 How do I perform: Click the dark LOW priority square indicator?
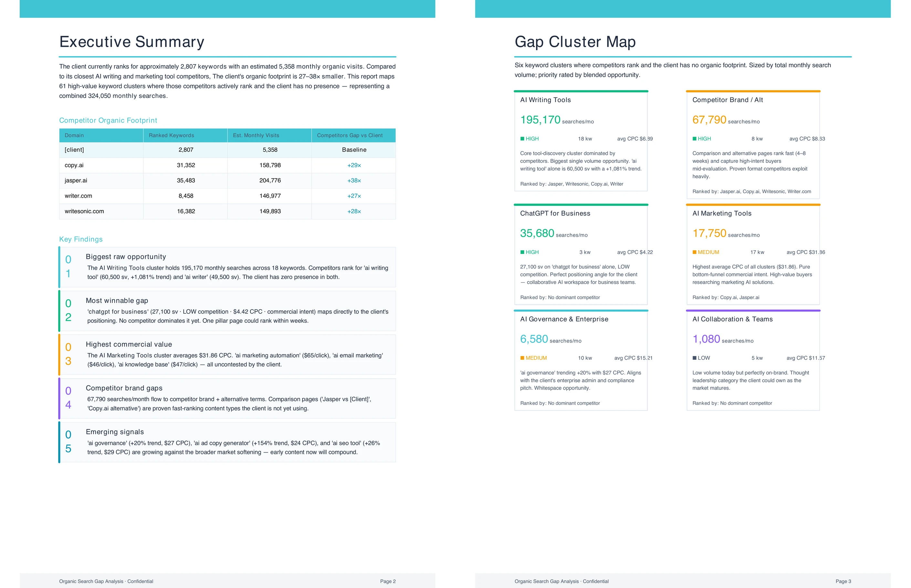[x=694, y=358]
